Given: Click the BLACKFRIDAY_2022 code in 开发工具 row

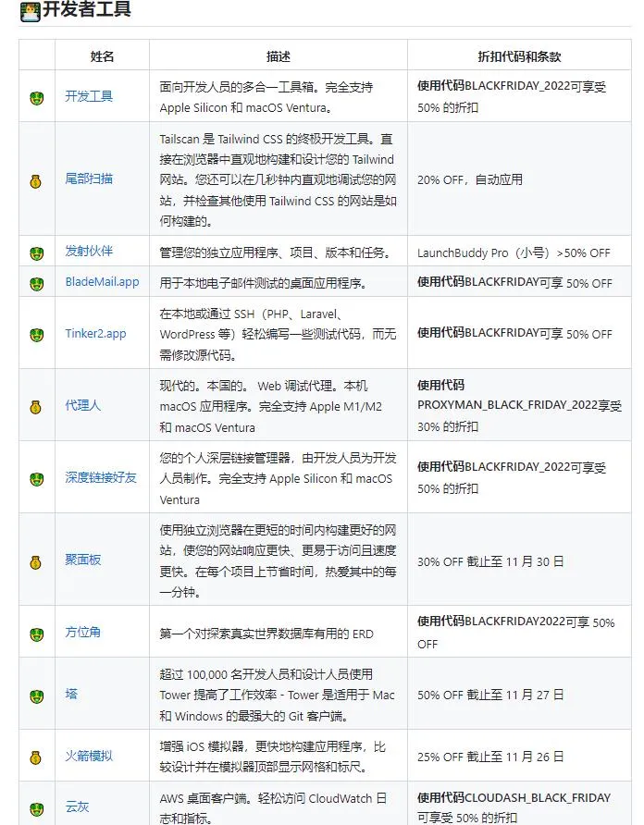Looking at the screenshot, I should coord(517,86).
